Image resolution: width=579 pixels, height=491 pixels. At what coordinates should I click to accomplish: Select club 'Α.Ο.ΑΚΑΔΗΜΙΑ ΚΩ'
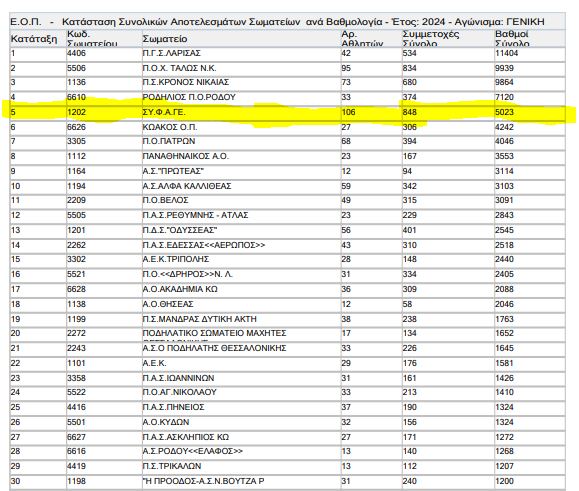click(x=180, y=289)
